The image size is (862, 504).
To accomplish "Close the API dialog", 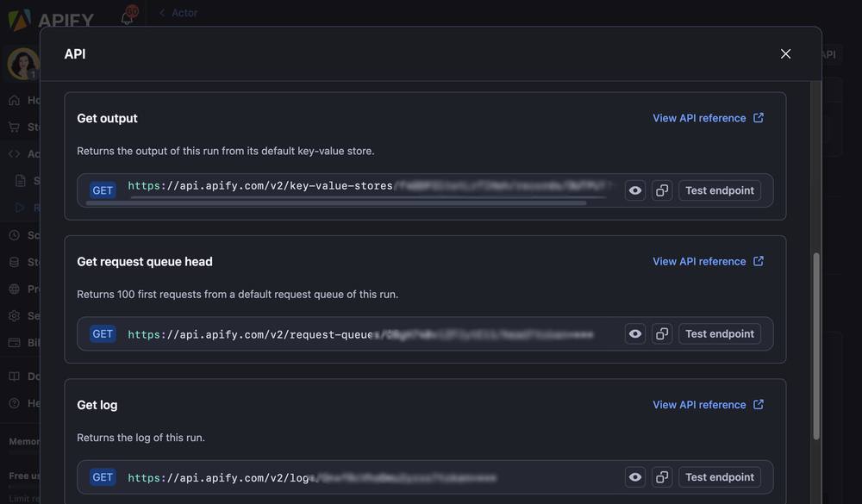I will 785,53.
